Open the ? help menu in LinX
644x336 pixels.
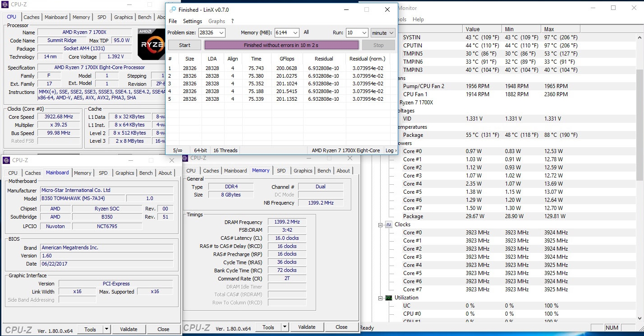(232, 21)
